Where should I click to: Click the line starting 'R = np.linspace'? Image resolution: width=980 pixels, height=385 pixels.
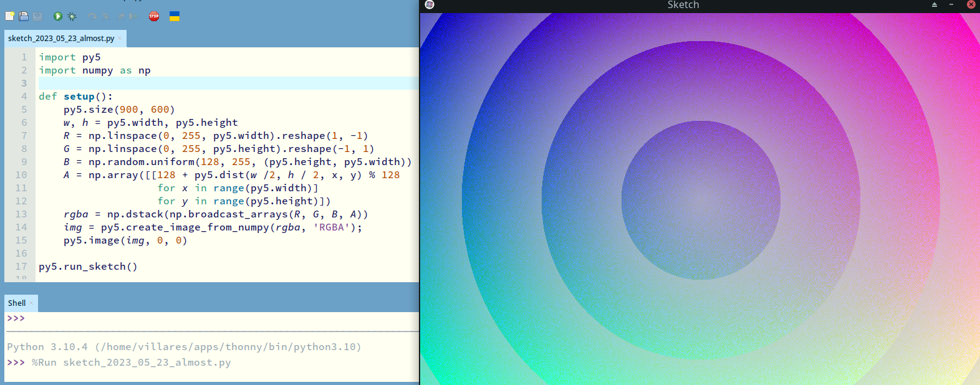pos(216,136)
